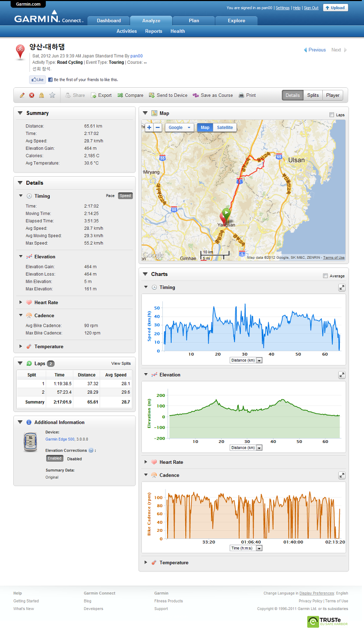Open the Google map provider dropdown

click(179, 127)
